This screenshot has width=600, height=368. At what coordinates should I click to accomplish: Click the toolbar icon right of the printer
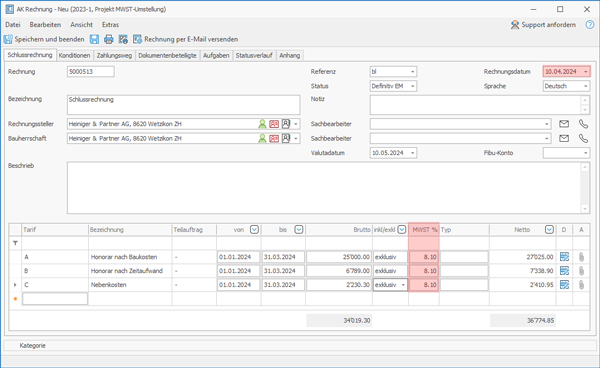(123, 39)
